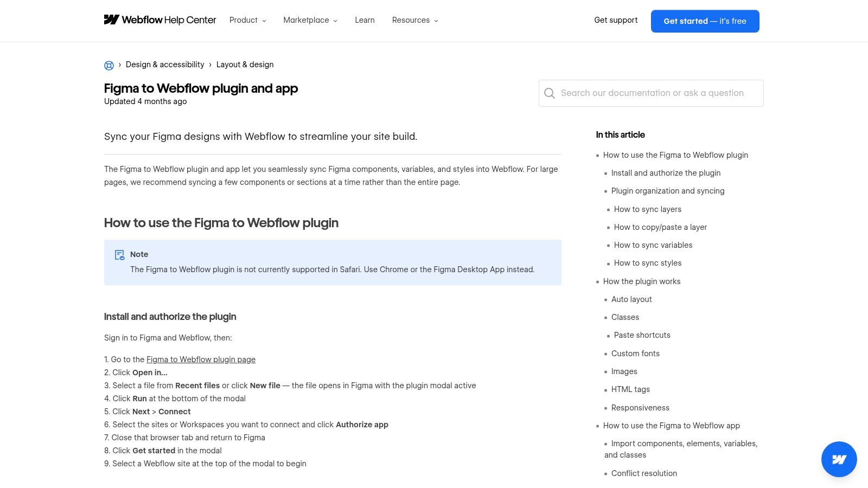This screenshot has height=488, width=868.
Task: Click the Get started — it's free button
Action: 705,21
